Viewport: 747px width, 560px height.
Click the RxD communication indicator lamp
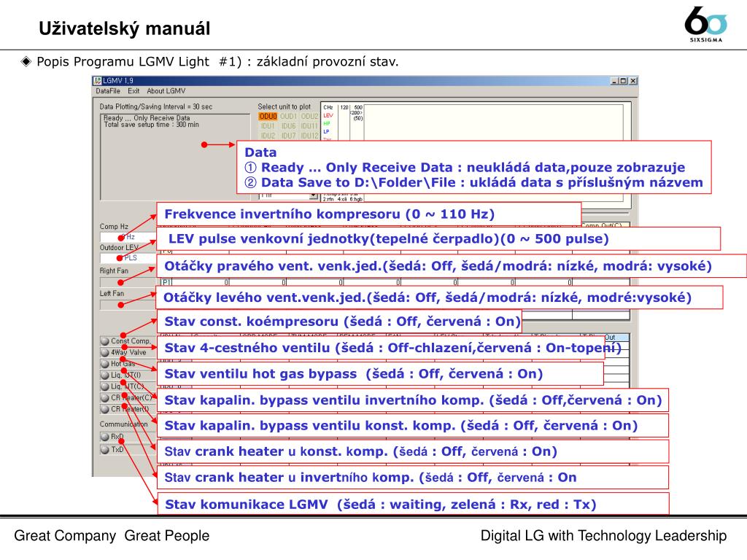(105, 437)
